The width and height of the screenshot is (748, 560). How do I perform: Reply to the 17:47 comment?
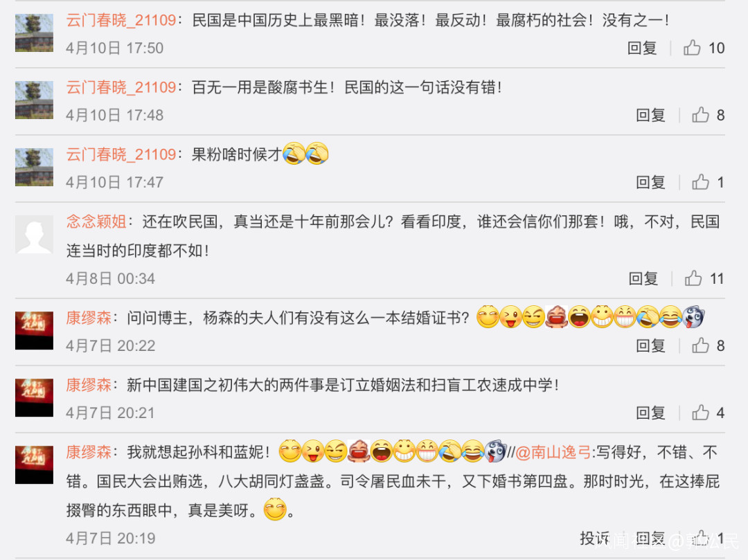point(650,183)
